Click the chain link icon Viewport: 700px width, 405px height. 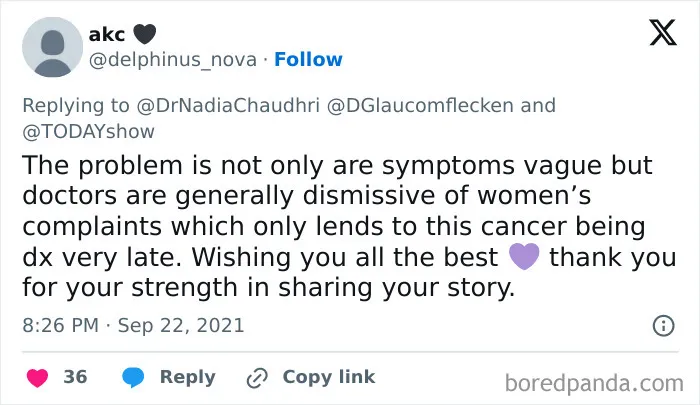coord(257,378)
